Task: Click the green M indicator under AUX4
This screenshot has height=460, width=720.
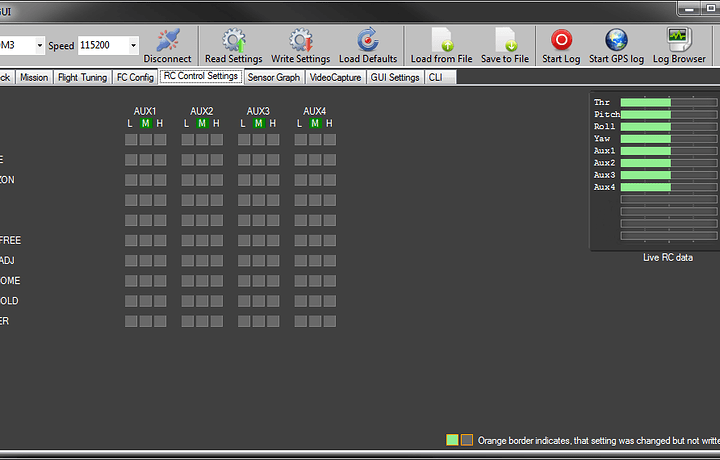Action: pyautogui.click(x=315, y=123)
